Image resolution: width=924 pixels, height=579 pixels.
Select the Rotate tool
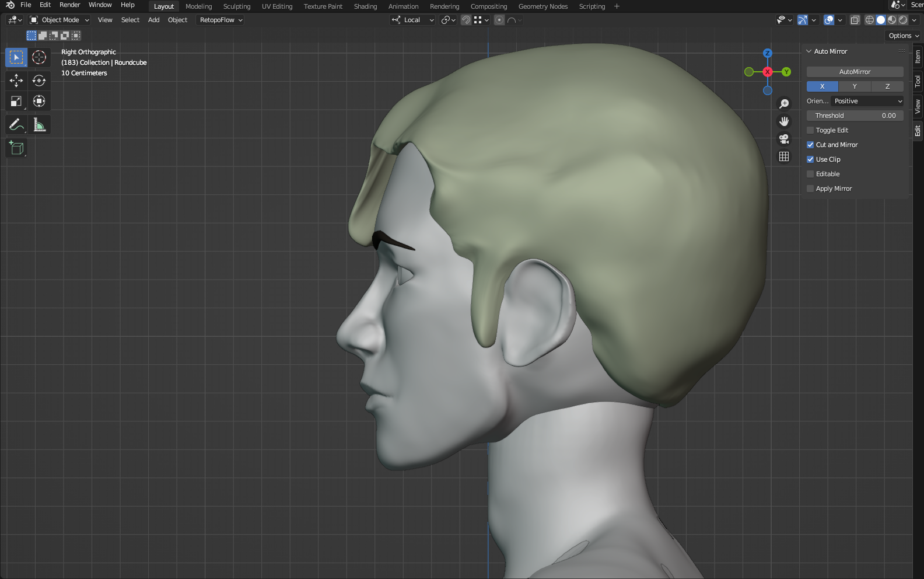point(39,80)
